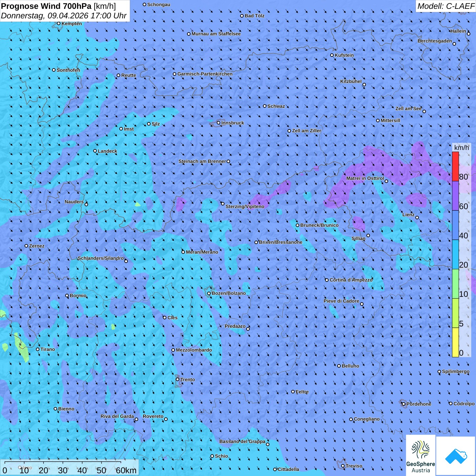Click the '60km' scale bar label
Viewport: 476px width, 476px height.
pos(126,470)
